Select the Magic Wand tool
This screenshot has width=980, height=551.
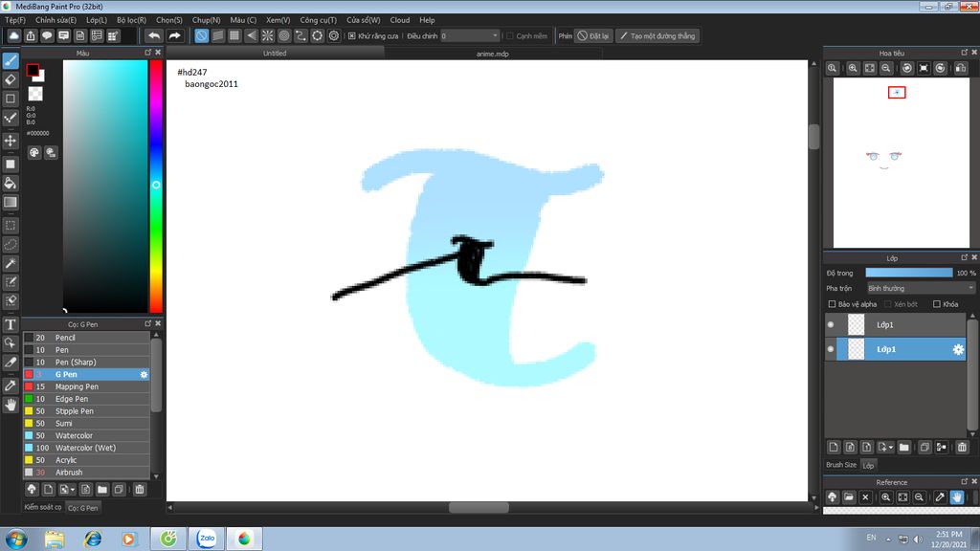(11, 263)
